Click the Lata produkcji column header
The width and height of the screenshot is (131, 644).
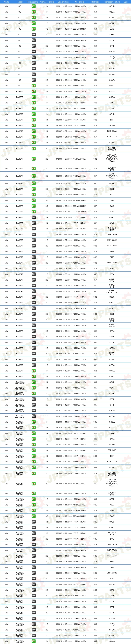click(x=64, y=2)
